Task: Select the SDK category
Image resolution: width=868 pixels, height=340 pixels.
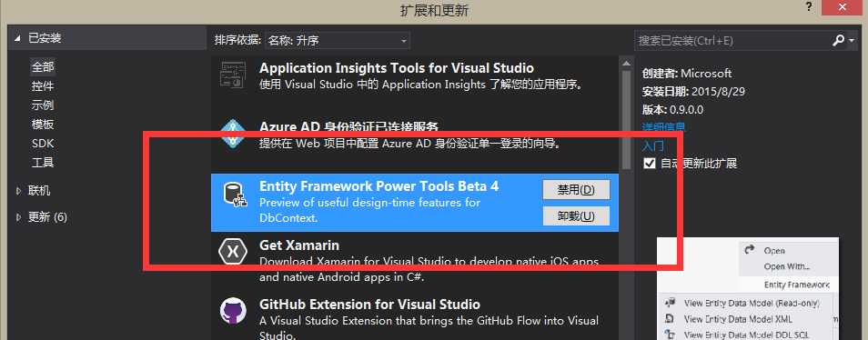Action: 42,144
